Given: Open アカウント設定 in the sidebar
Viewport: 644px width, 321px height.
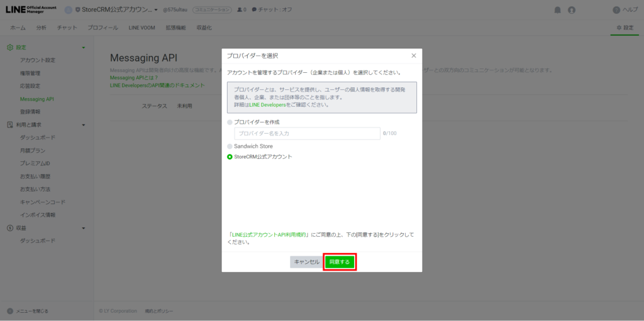Looking at the screenshot, I should point(37,60).
